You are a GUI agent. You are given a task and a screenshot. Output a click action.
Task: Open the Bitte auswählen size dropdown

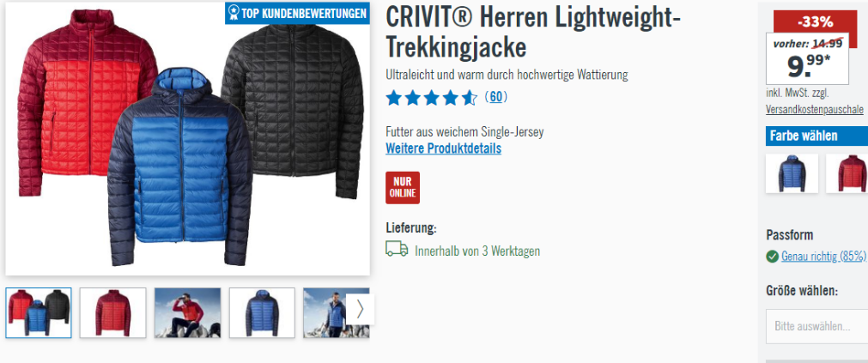point(817,326)
